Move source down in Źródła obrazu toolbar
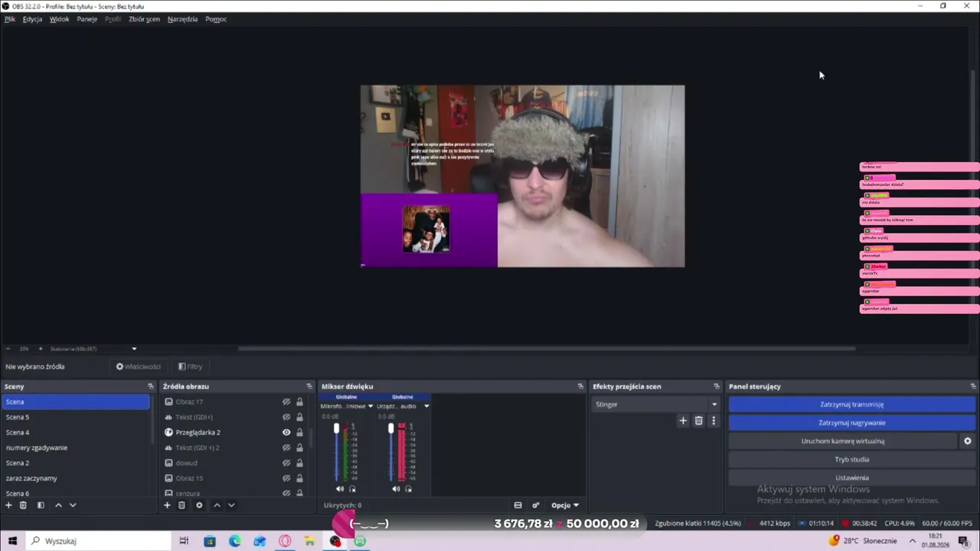Screen dimensions: 980x551 pyautogui.click(x=231, y=505)
